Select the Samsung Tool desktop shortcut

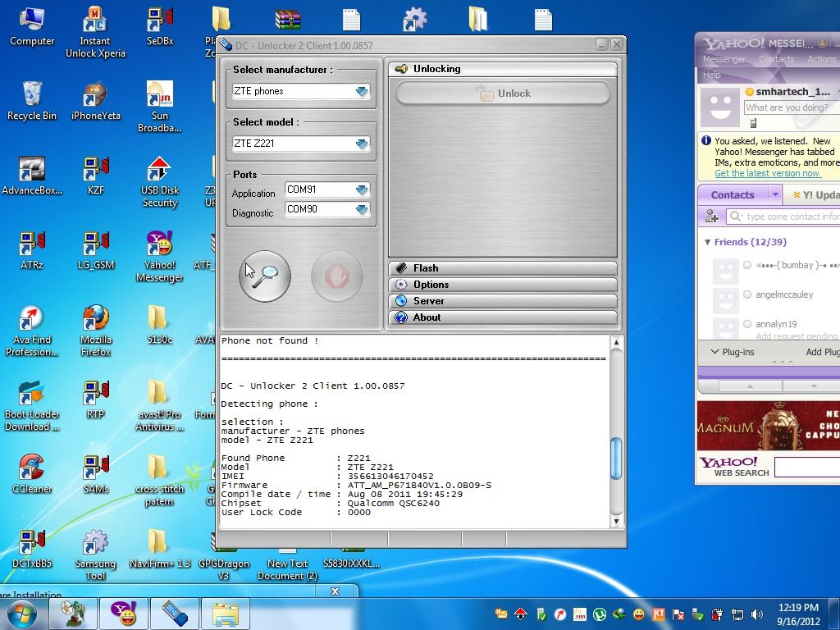(96, 555)
